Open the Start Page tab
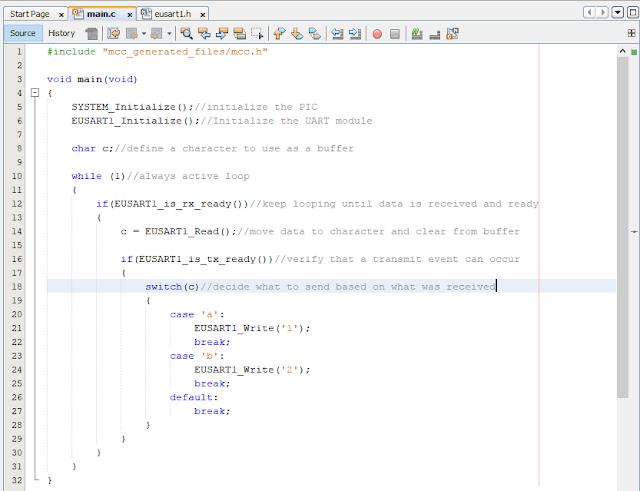The image size is (640, 491). coord(30,14)
